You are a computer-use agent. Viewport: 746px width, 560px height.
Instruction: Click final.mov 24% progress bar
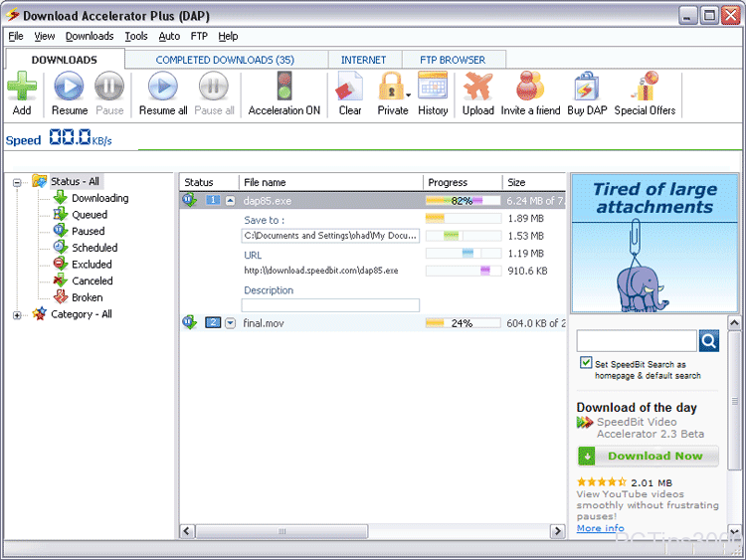pos(463,323)
